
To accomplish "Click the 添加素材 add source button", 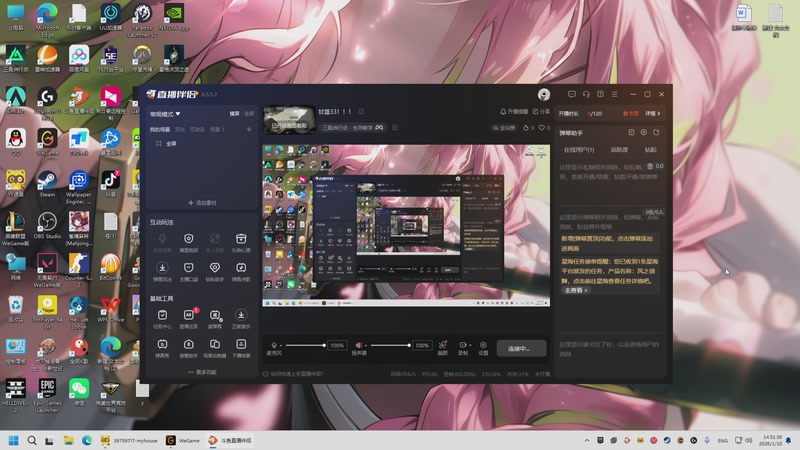I will [x=202, y=203].
